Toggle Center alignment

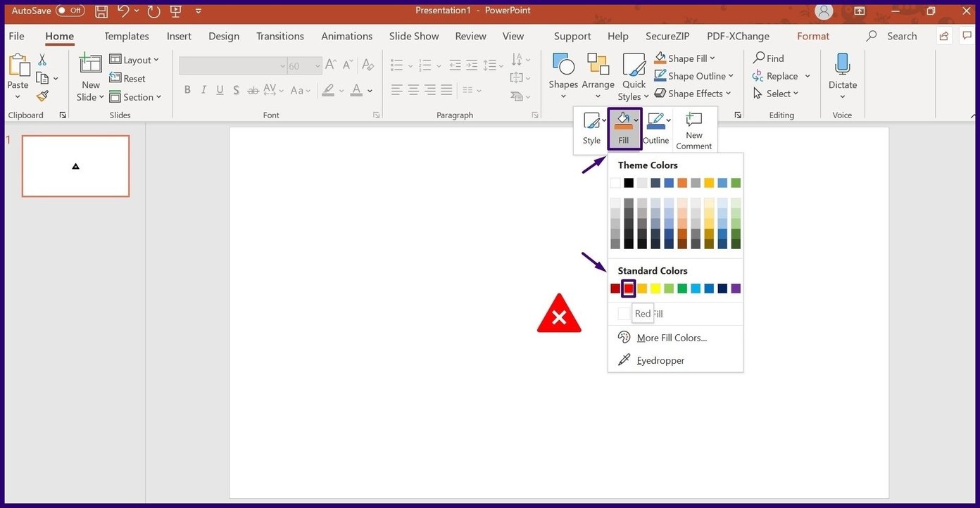[413, 90]
